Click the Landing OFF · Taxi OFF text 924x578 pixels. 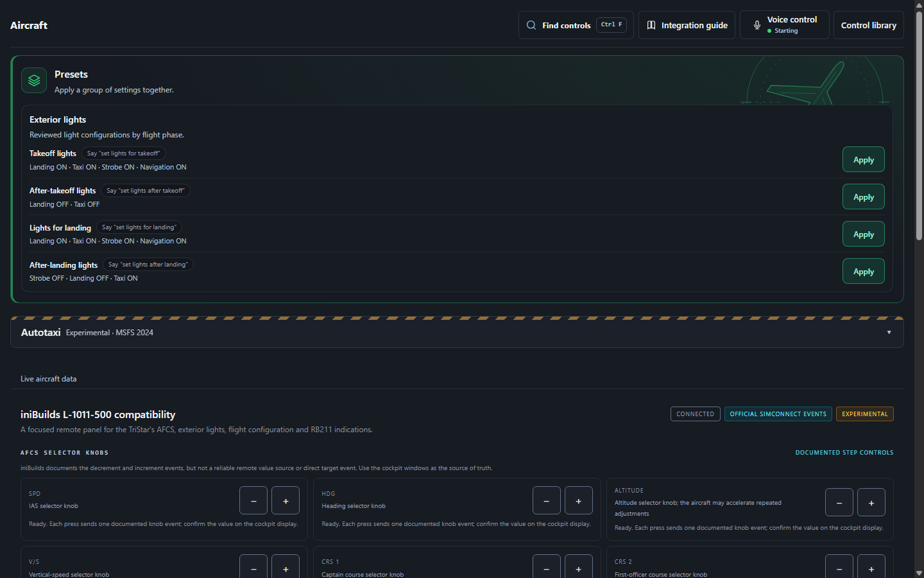coord(65,204)
